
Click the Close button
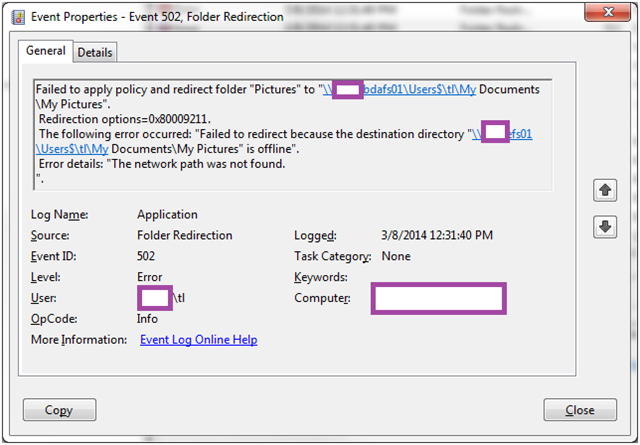coord(580,410)
